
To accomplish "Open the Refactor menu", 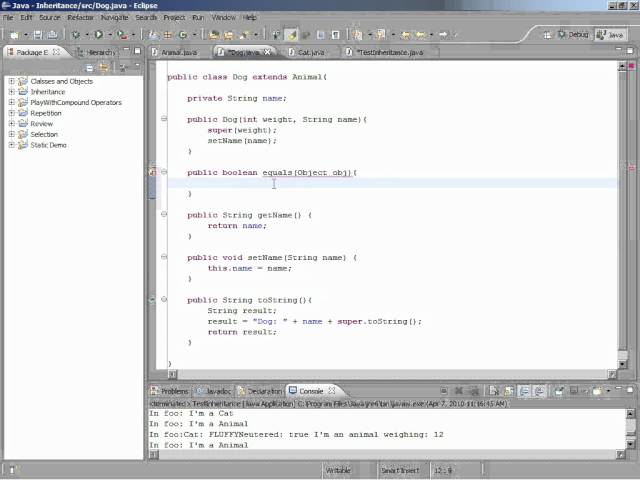I will (80, 18).
